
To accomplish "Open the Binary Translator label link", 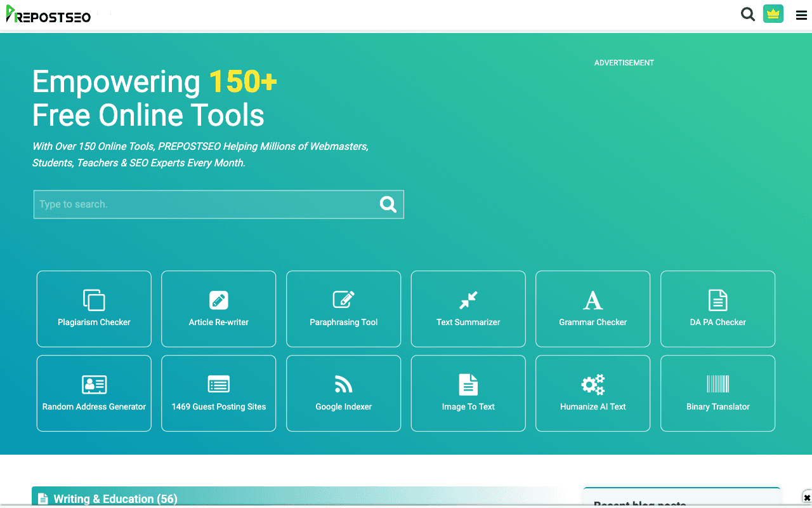I will point(717,406).
